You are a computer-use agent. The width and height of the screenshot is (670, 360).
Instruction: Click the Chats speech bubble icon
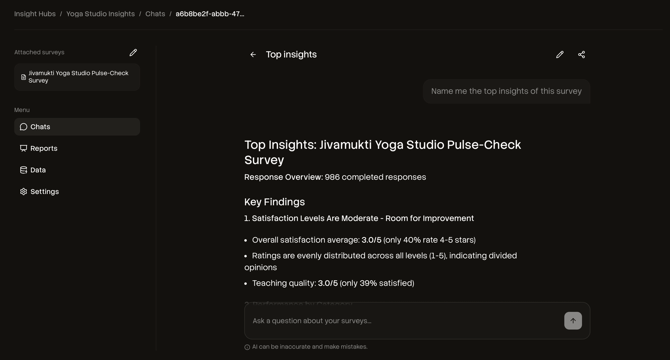(x=24, y=127)
